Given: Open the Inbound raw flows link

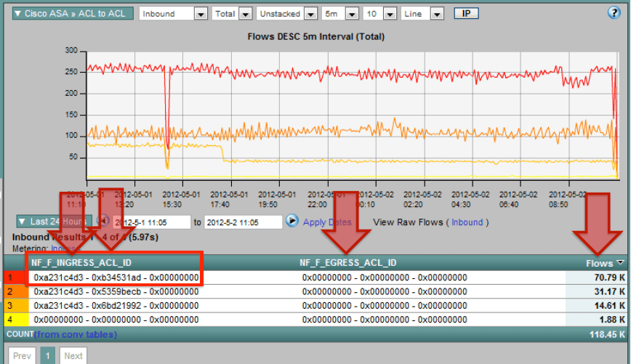Looking at the screenshot, I should [x=467, y=222].
